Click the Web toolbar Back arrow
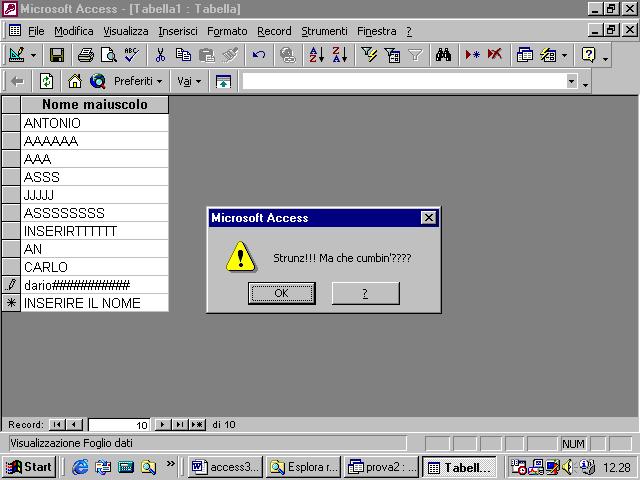 [17, 82]
